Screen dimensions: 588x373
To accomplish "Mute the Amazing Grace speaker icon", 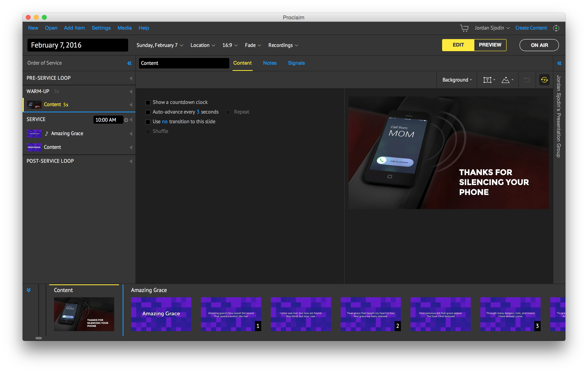I will [131, 134].
